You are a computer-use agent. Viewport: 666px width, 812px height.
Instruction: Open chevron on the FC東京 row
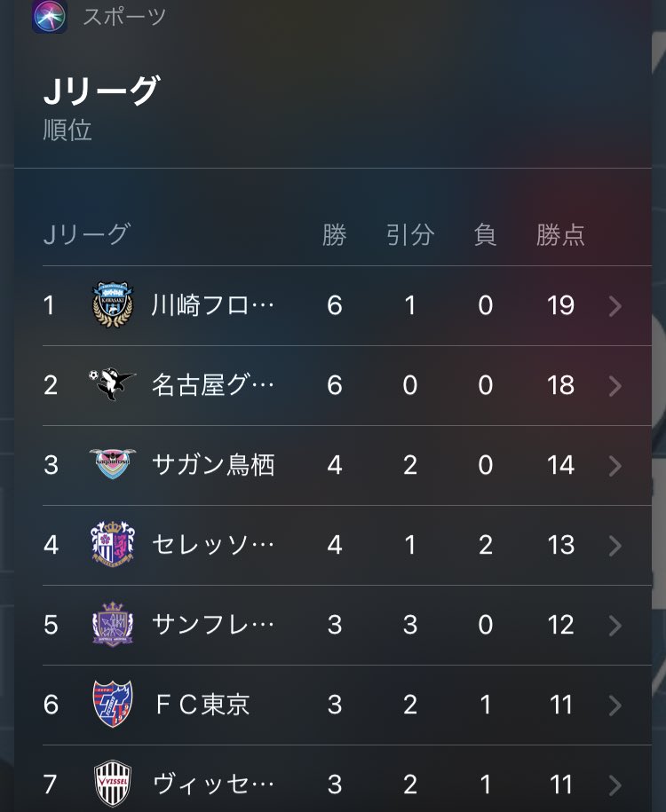615,705
